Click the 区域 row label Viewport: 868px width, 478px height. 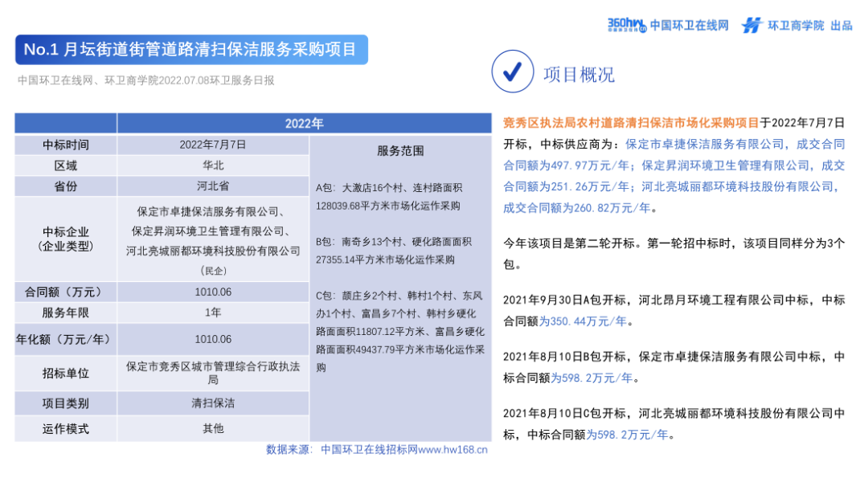(x=66, y=165)
